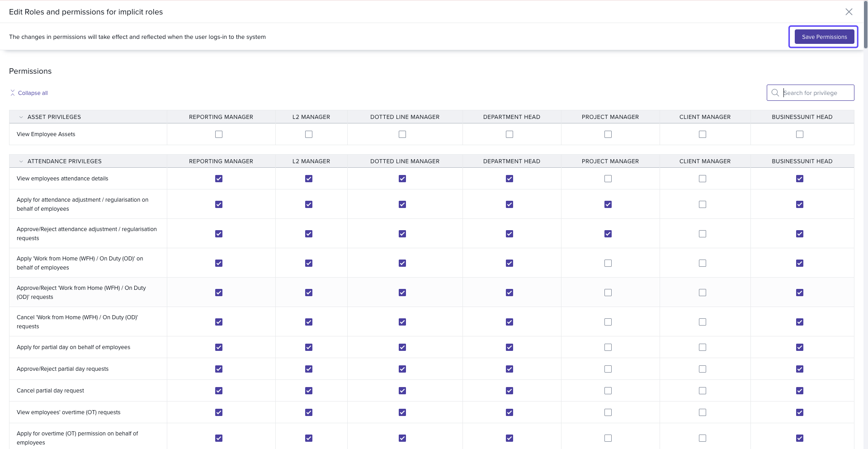Image resolution: width=868 pixels, height=449 pixels.
Task: Uncheck View employees' overtime requests for Businessunit Head
Action: (x=799, y=412)
